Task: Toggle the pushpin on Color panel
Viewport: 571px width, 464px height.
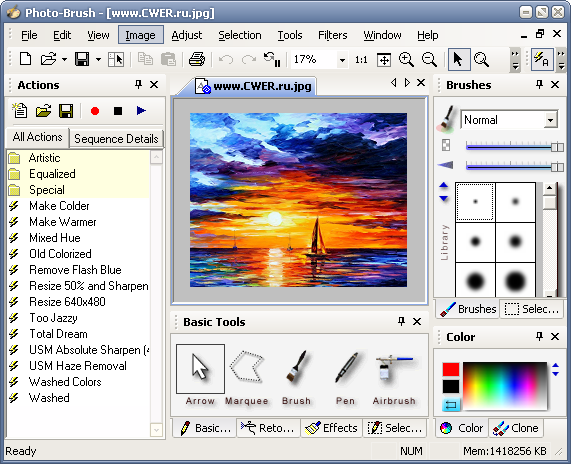Action: (539, 337)
